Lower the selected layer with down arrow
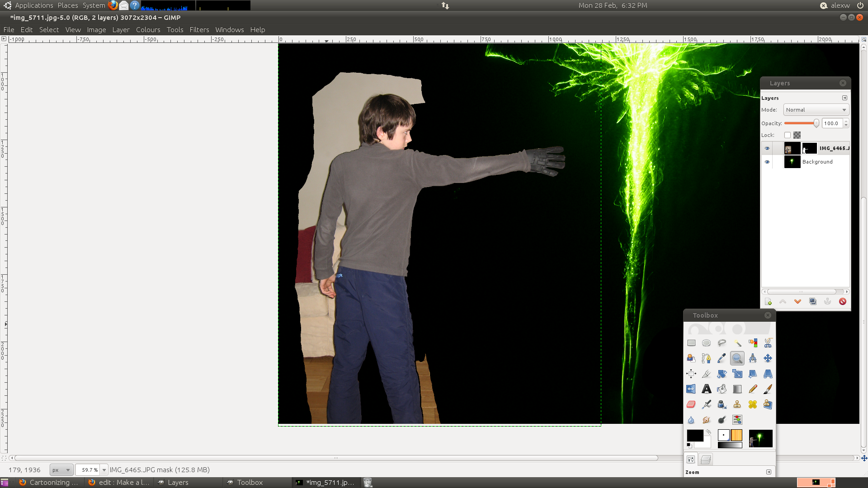Screen dimensions: 868x488 point(798,302)
